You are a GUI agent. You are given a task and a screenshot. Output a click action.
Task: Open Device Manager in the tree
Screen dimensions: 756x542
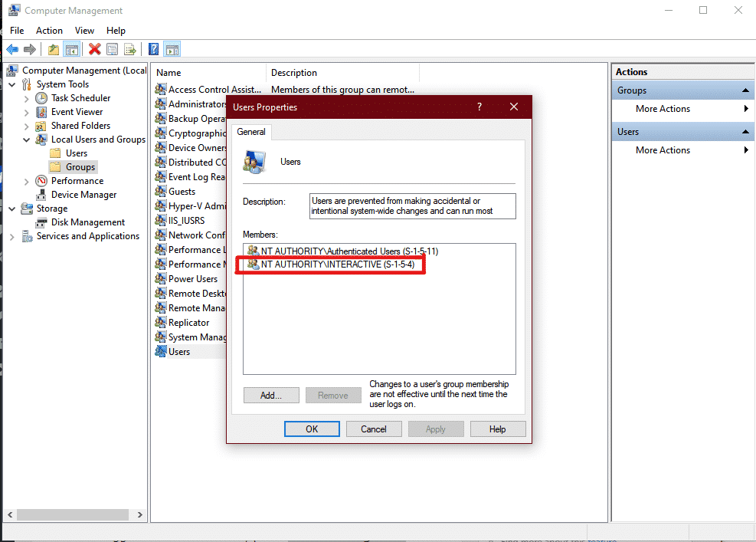(84, 195)
